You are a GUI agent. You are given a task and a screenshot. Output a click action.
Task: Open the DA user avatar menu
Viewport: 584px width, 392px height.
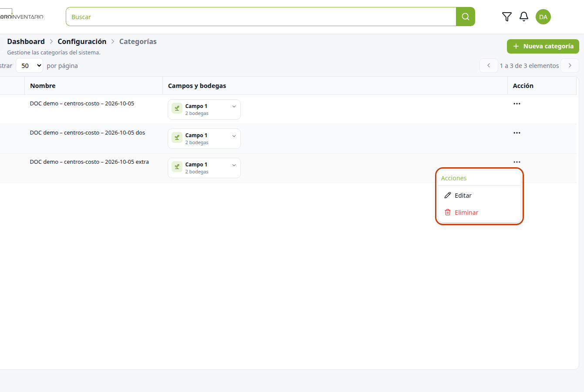point(543,17)
